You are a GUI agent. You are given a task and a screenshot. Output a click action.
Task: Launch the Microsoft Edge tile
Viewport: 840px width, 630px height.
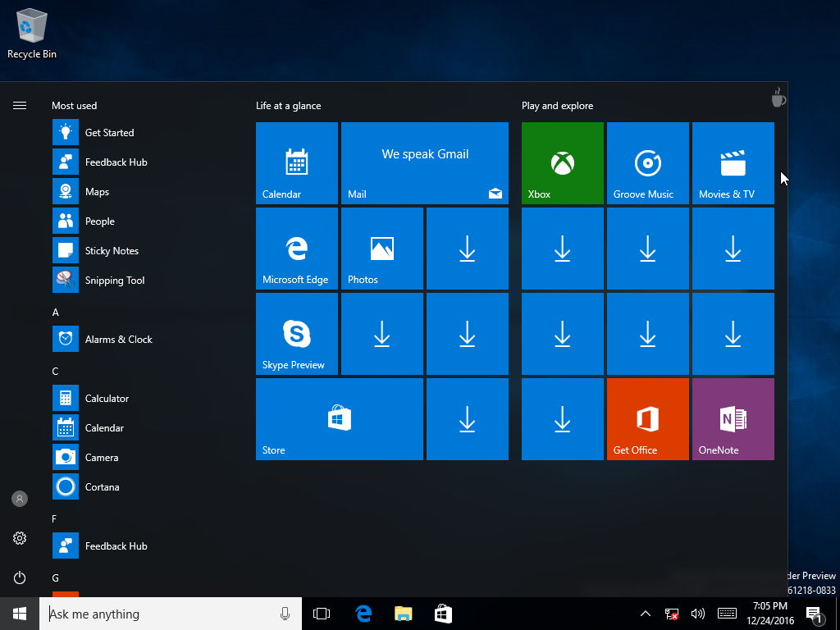point(297,248)
